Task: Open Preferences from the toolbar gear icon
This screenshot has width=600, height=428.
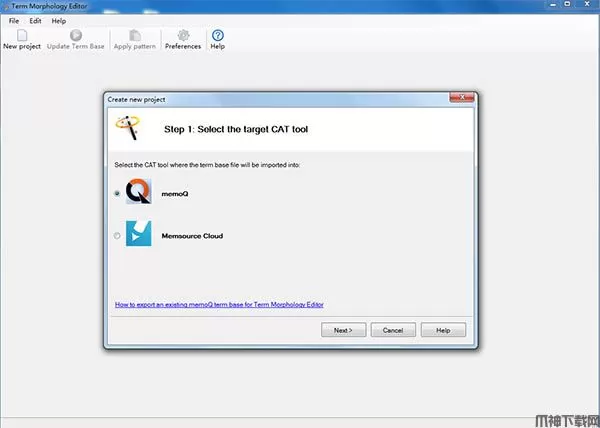Action: 183,36
